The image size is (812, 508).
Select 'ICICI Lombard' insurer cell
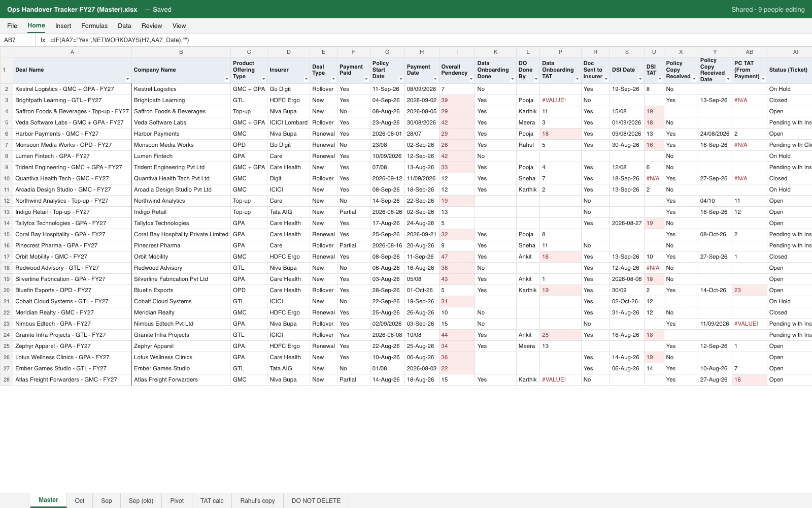(x=288, y=122)
